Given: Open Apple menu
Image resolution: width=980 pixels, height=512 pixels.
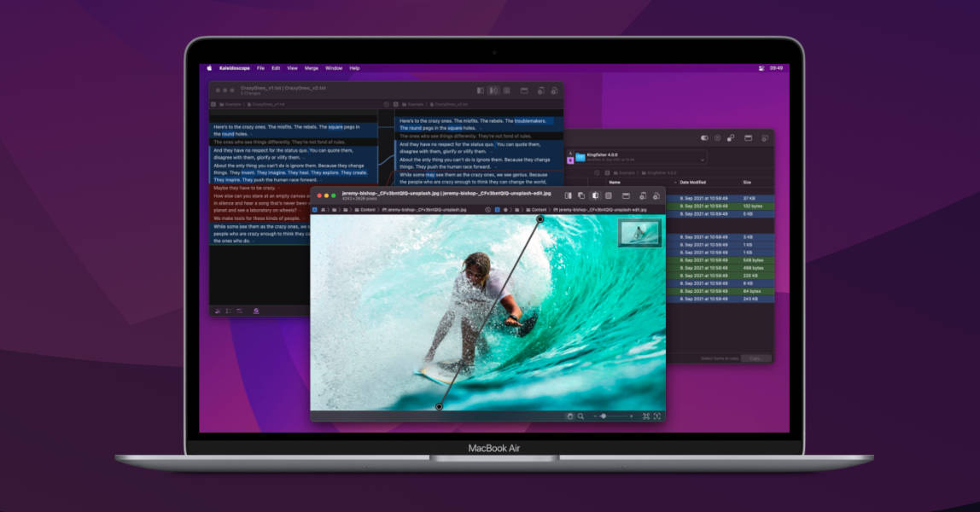Looking at the screenshot, I should 209,68.
